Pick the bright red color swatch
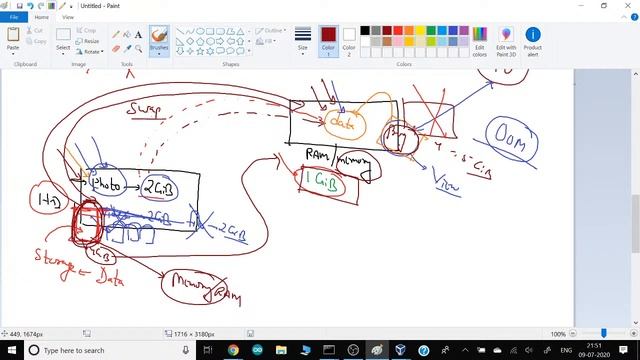This screenshot has width=640, height=360. (398, 30)
